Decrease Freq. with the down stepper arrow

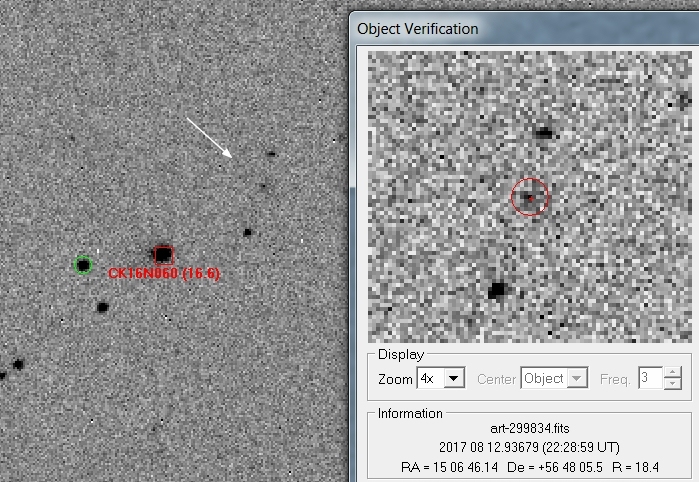coord(673,383)
